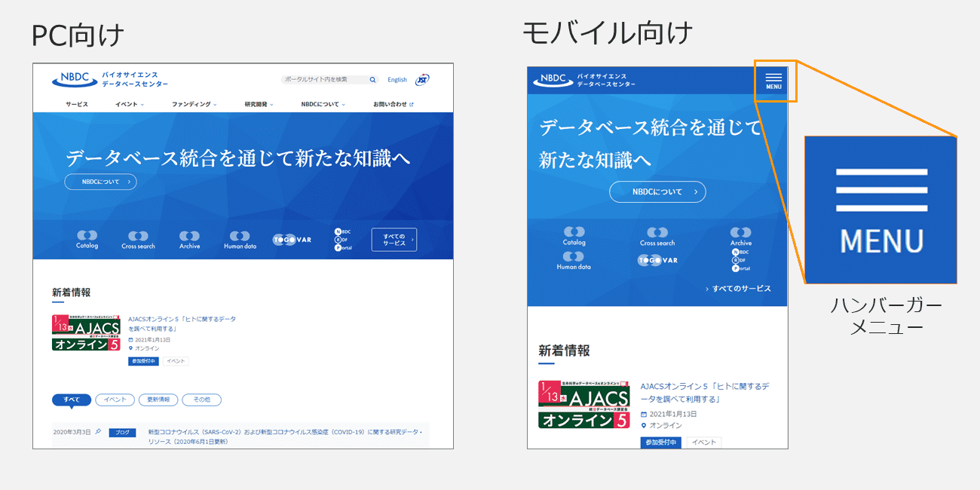Click TogoVar logo in PC view
The image size is (980, 490).
point(292,240)
